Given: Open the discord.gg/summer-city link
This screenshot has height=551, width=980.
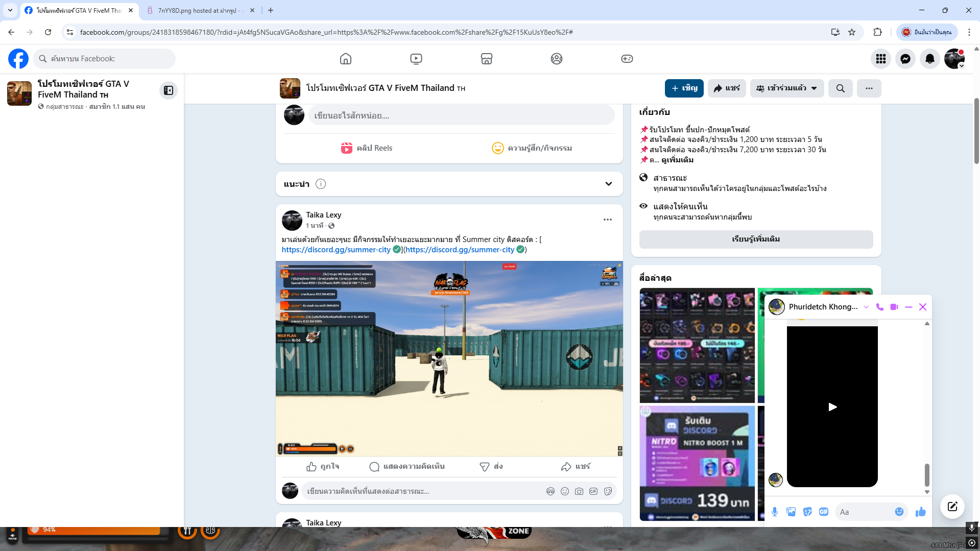Looking at the screenshot, I should coord(336,250).
